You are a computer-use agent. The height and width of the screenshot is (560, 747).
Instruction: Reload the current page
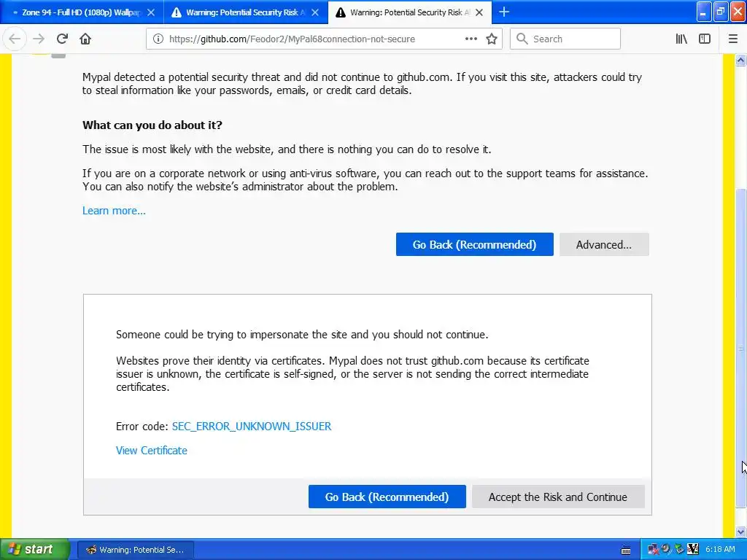pyautogui.click(x=62, y=39)
